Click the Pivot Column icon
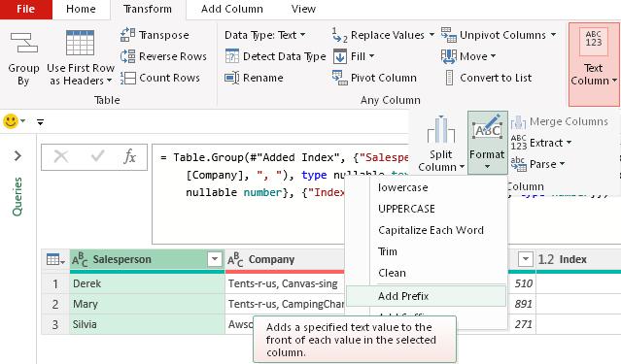 [340, 78]
